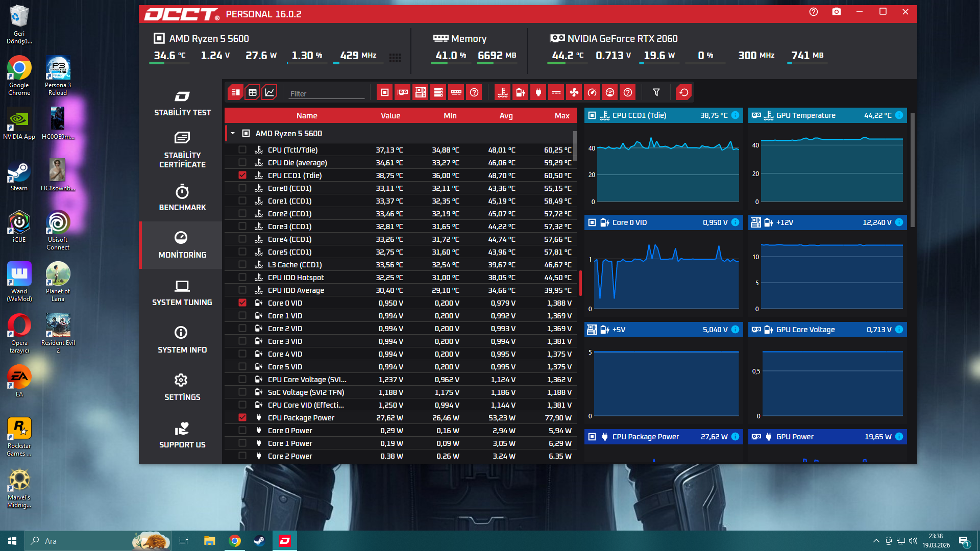Click the sensor Filter text field
The height and width of the screenshot is (551, 980).
[x=327, y=93]
